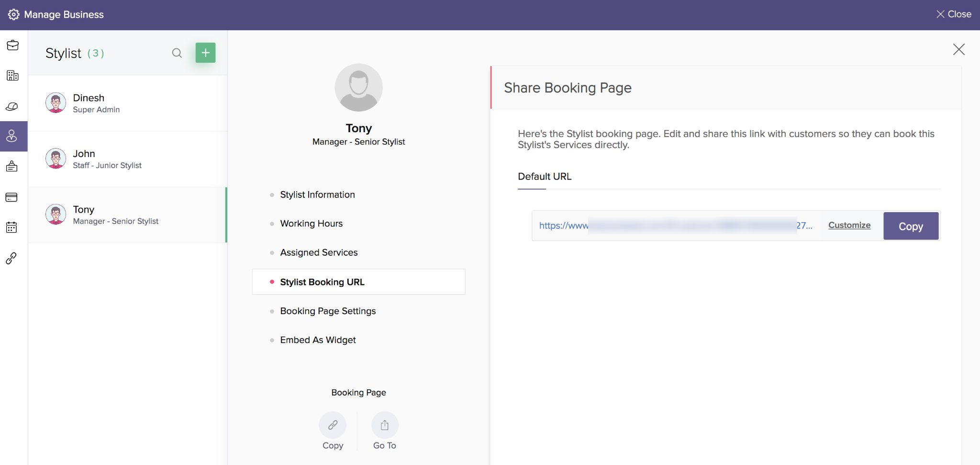Open the chain link icon in the sidebar

pos(11,258)
